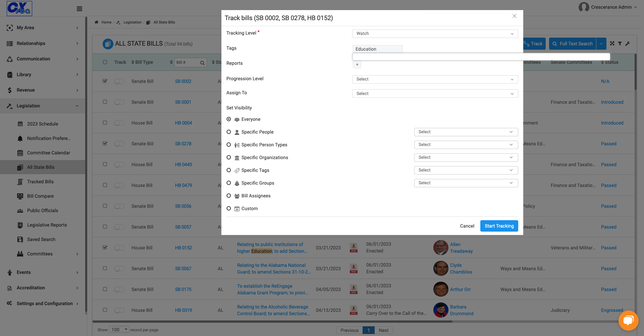Screen dimensions: 644x336
Task: Click the Full Text Search button
Action: (572, 44)
